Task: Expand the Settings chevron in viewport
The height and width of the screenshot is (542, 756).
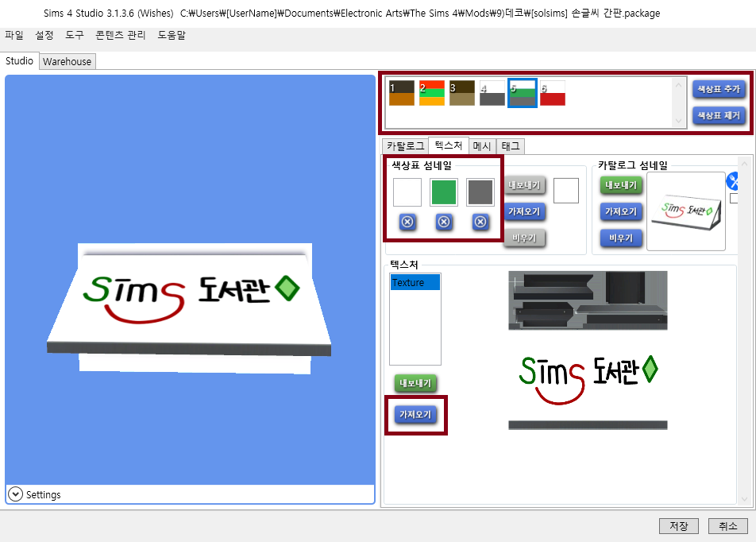Action: click(x=15, y=494)
